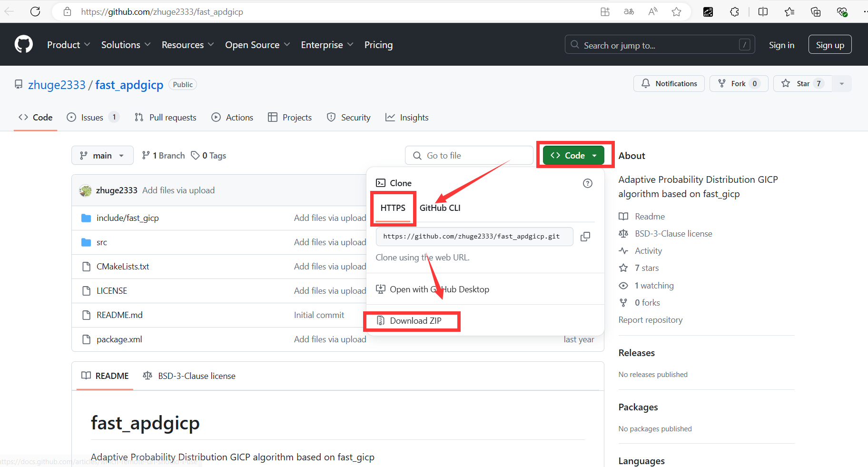Screen dimensions: 868x467
Task: Click zhuge2333 avatar in commit row
Action: point(86,190)
